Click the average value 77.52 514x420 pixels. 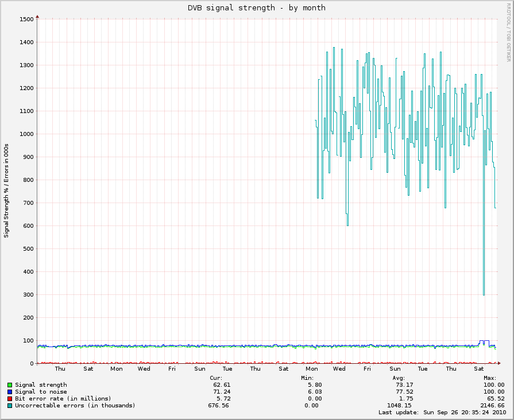[x=404, y=391]
